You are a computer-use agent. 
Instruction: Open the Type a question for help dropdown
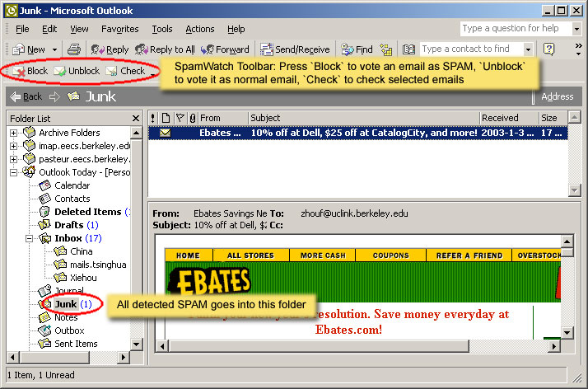tap(576, 29)
